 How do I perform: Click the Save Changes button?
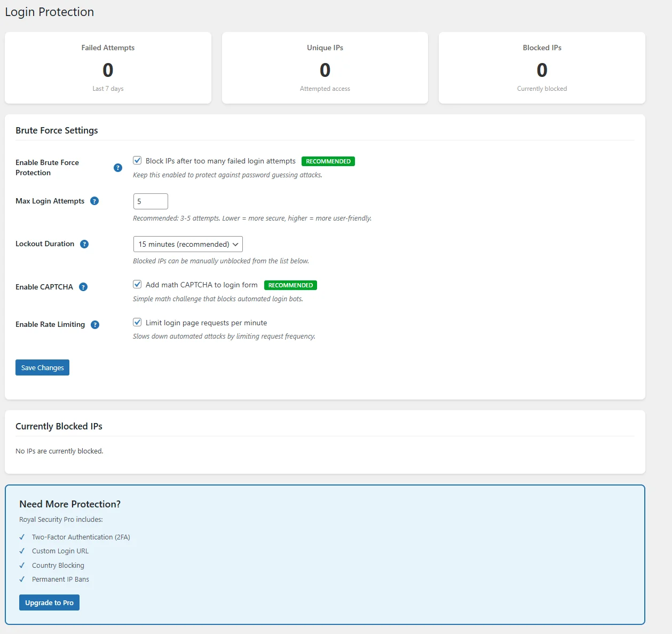coord(42,367)
